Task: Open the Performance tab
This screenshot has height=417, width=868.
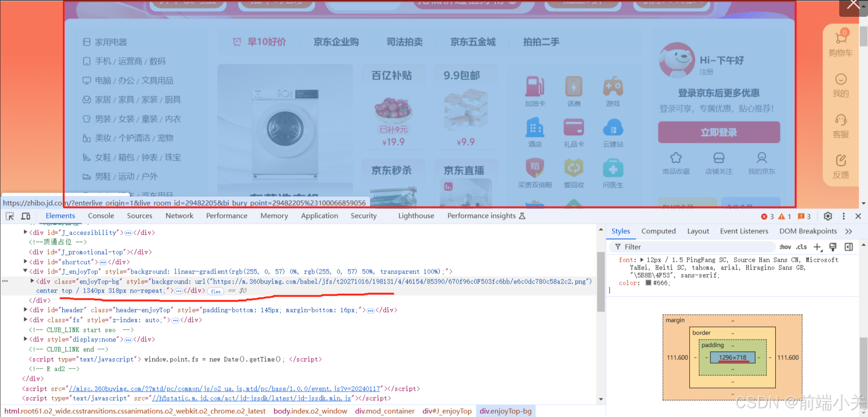Action: coord(227,216)
